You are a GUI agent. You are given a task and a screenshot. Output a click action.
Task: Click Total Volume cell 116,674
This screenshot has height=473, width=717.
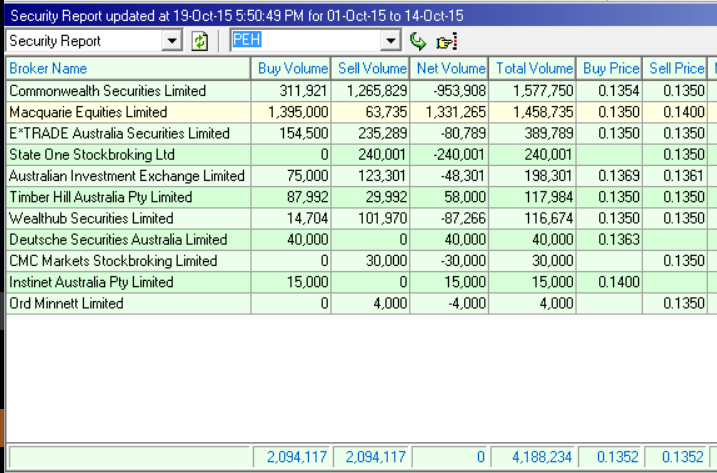coord(533,218)
